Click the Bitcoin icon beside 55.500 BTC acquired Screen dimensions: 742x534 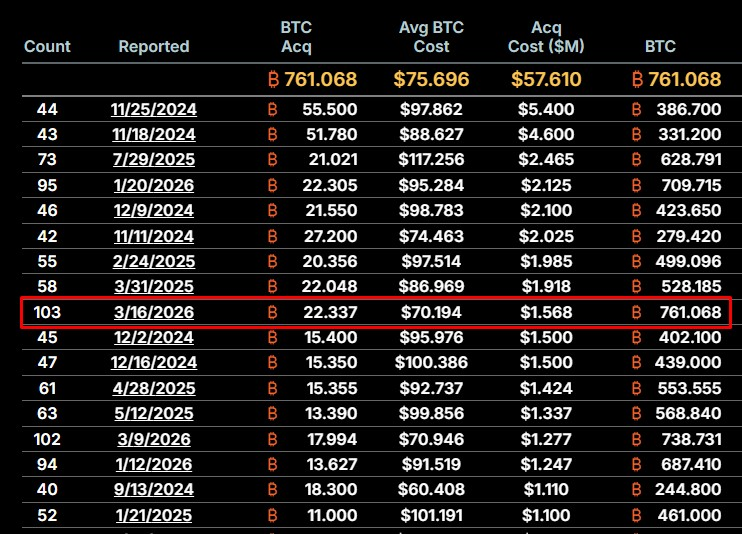[x=274, y=109]
